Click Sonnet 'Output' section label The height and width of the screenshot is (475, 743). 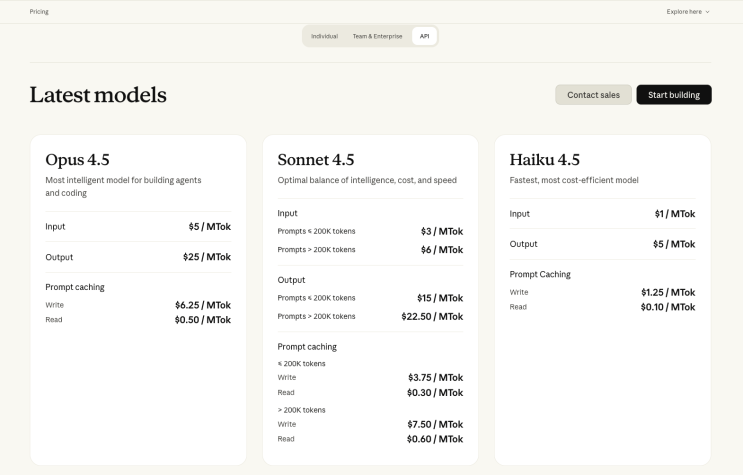point(291,280)
